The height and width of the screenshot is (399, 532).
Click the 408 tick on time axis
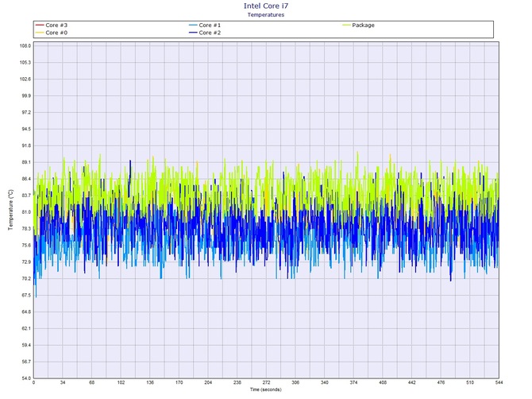coord(383,382)
